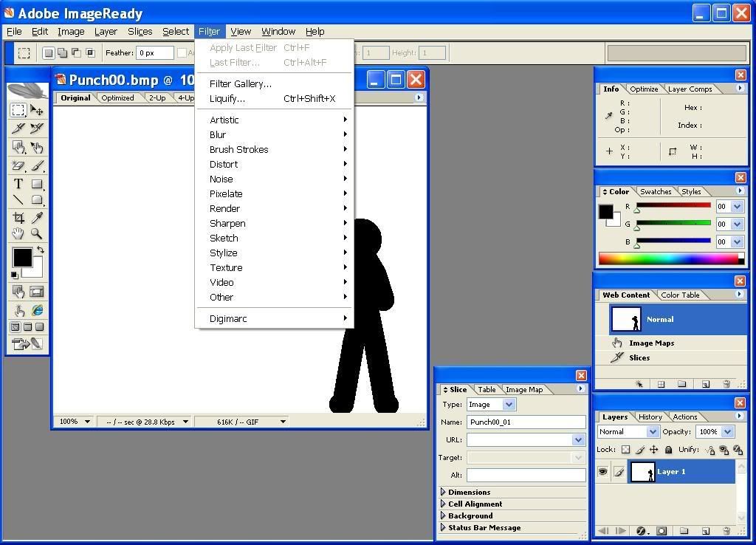Toggle the lock all padlock icon
The height and width of the screenshot is (545, 756).
click(668, 450)
